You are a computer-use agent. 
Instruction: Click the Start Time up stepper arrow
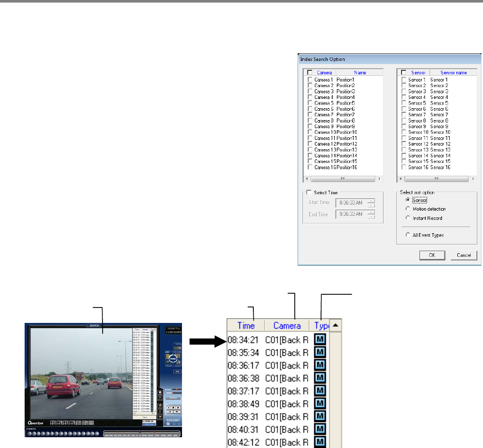371,200
